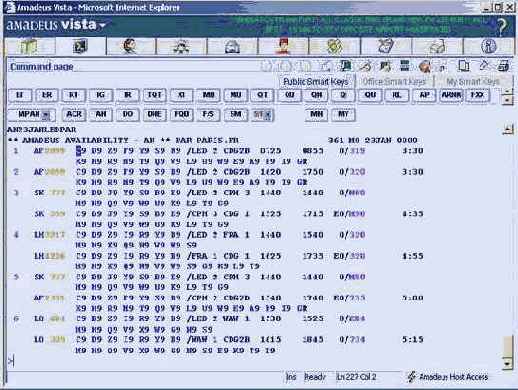Click the help question mark in banner
The width and height of the screenshot is (518, 390).
pyautogui.click(x=502, y=26)
